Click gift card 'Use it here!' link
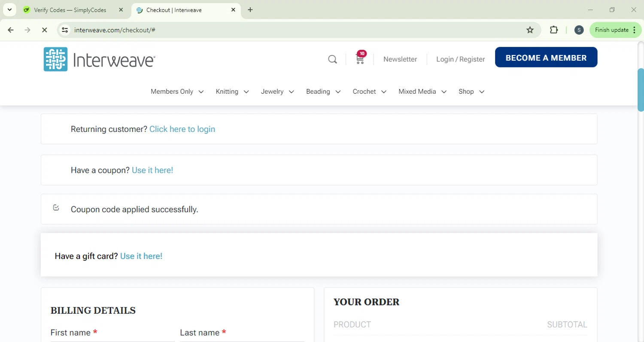644x342 pixels. [141, 256]
